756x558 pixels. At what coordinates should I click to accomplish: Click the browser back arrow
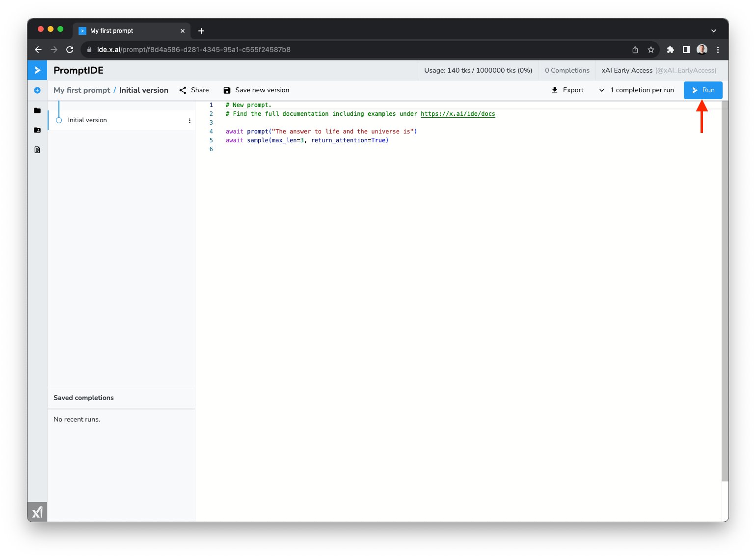pos(38,50)
